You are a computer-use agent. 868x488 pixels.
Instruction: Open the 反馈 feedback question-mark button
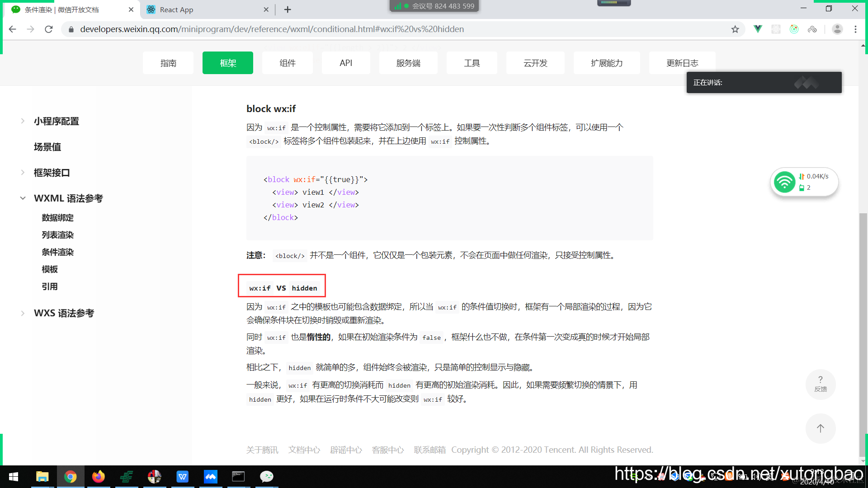tap(820, 384)
